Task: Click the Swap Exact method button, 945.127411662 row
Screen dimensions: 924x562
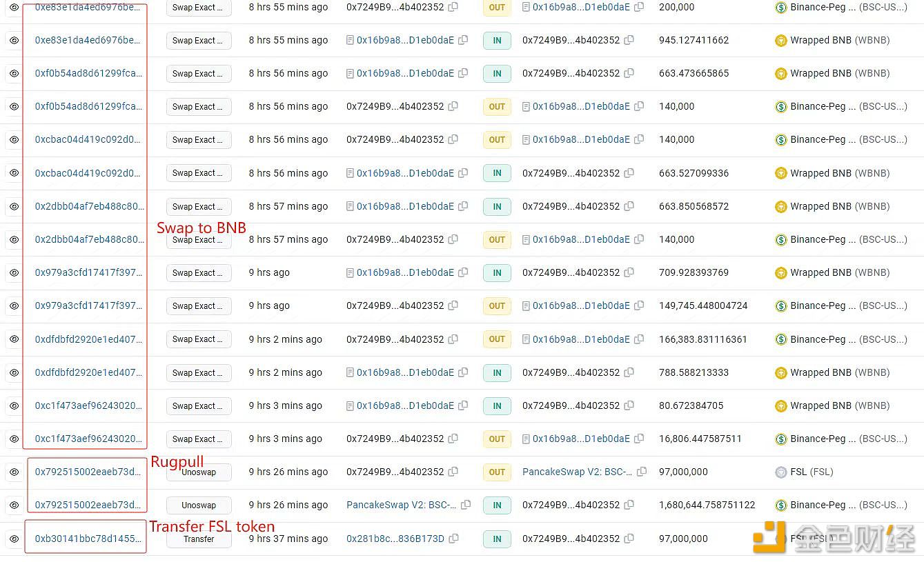Action: [199, 41]
